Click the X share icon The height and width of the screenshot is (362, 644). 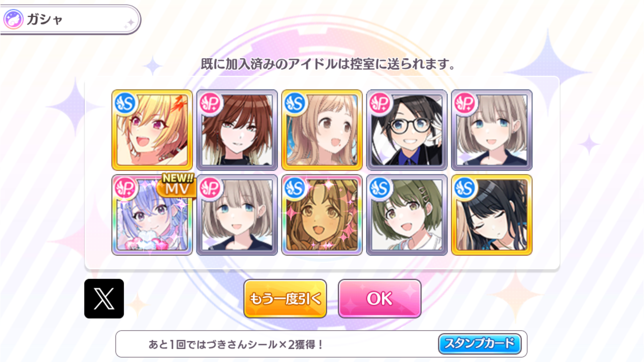click(104, 298)
